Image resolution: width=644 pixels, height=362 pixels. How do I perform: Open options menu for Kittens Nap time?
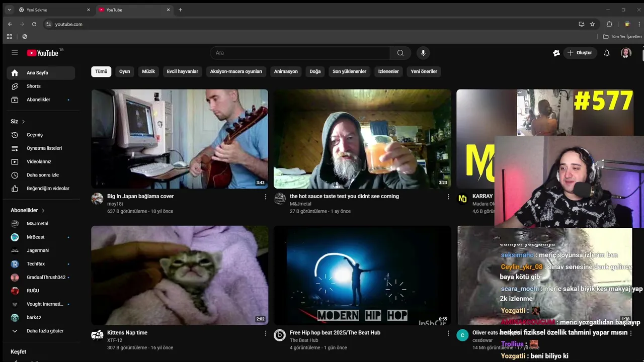pos(266,333)
